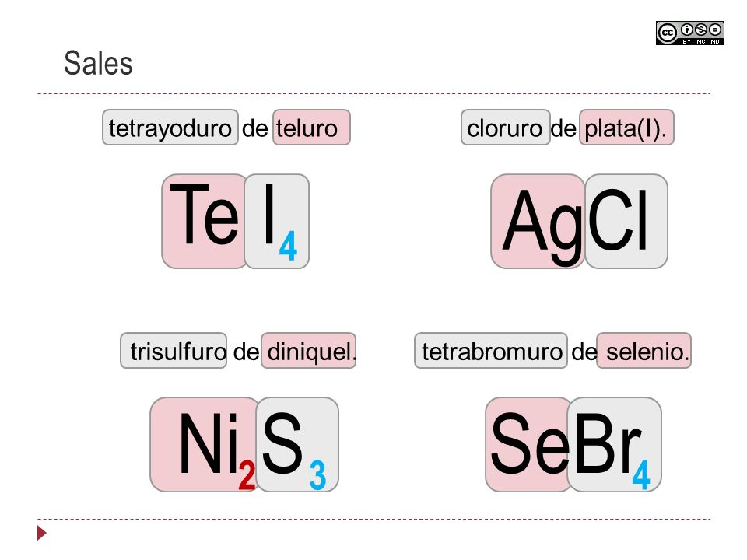Click the pink 'Ag' element tile
Image resolution: width=747 pixels, height=560 pixels.
538,221
